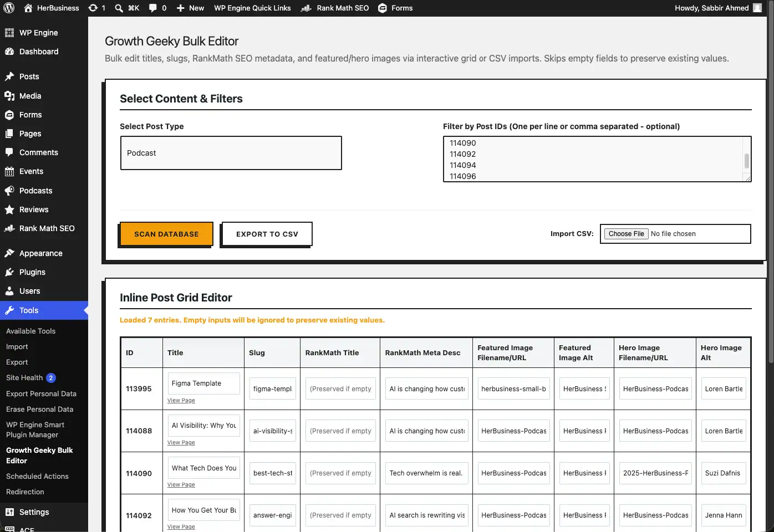This screenshot has width=774, height=532.
Task: Edit the How You Get Your title field
Action: pos(203,510)
